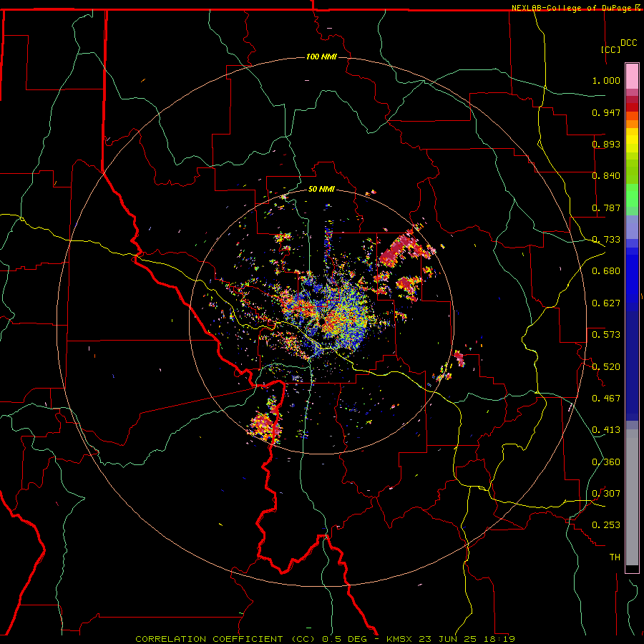Select the 1.000 value on the scale
Image resolution: width=644 pixels, height=644 pixels.
[606, 80]
